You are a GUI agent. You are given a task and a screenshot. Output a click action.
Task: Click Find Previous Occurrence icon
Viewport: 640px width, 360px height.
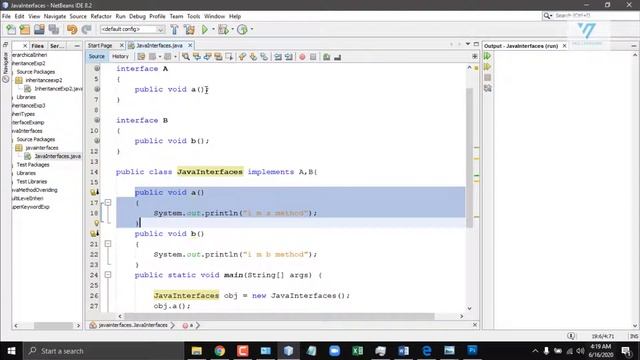click(197, 57)
